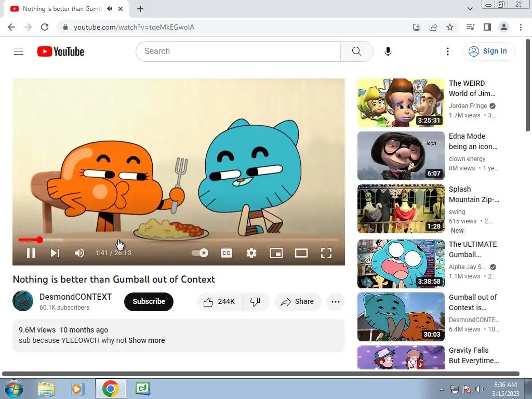The width and height of the screenshot is (532, 399).
Task: Sign in to YouTube
Action: 488,51
